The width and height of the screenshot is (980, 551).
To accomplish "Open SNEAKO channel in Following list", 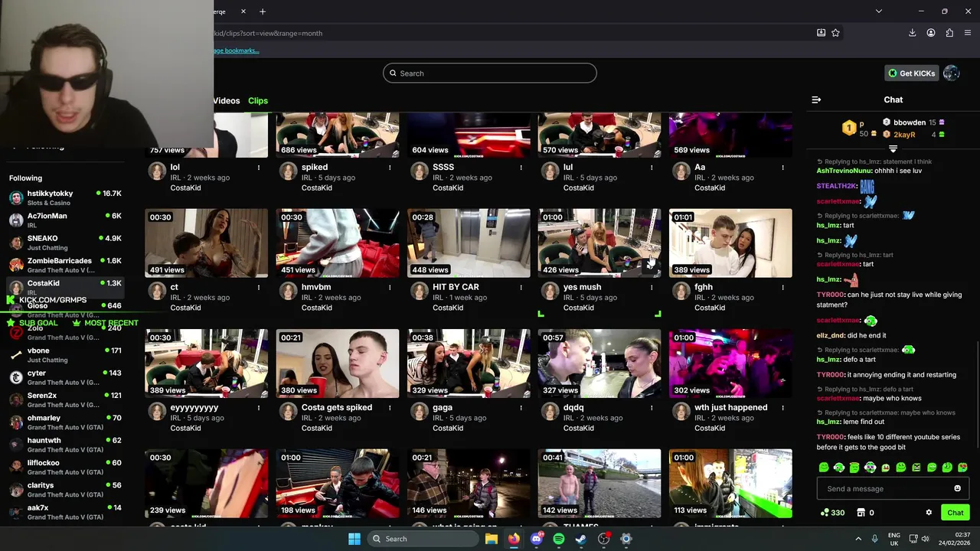I will [64, 243].
